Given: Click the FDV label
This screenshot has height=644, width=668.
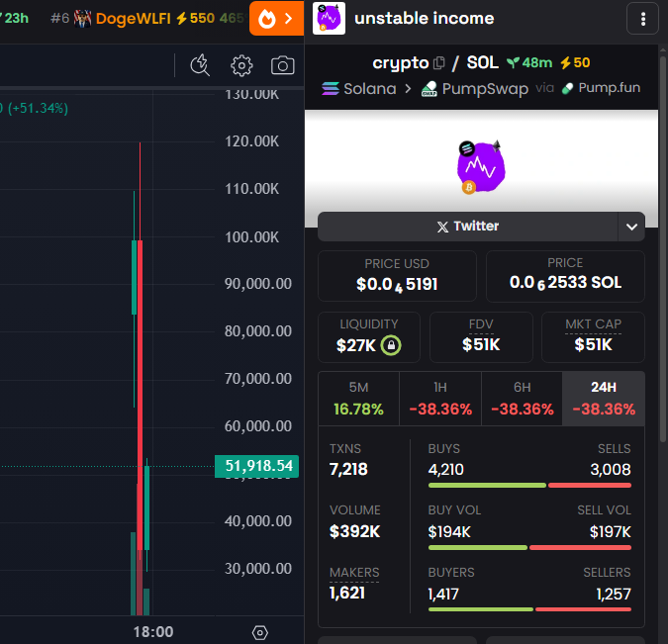Looking at the screenshot, I should tap(481, 324).
